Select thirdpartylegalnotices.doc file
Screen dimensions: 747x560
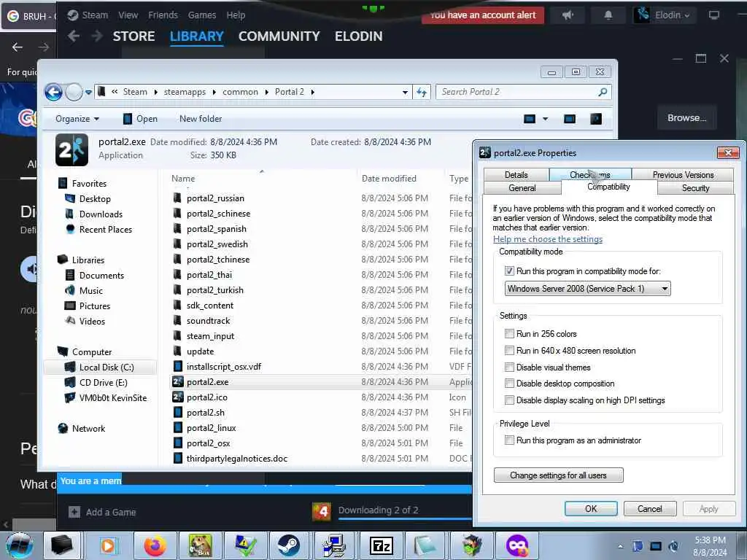237,459
